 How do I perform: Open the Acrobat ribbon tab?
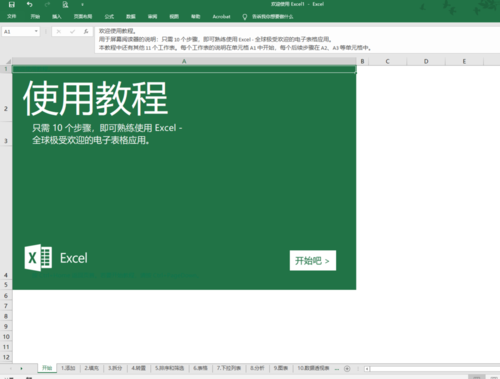221,16
